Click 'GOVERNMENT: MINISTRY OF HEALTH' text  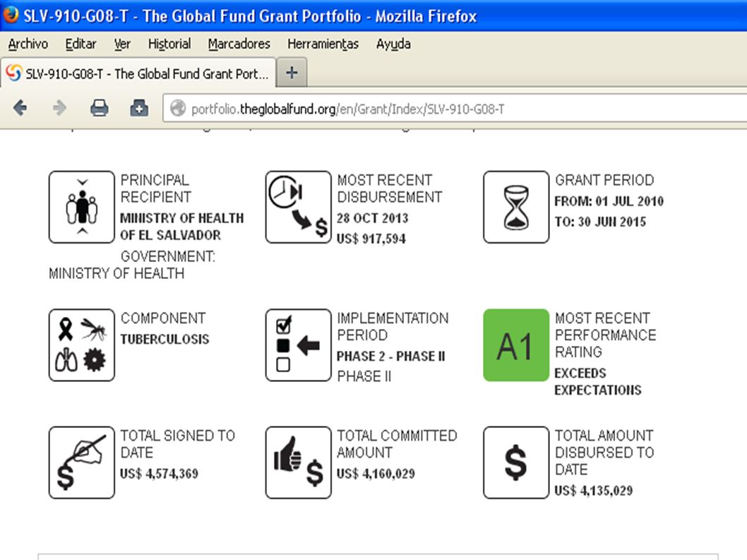click(132, 265)
